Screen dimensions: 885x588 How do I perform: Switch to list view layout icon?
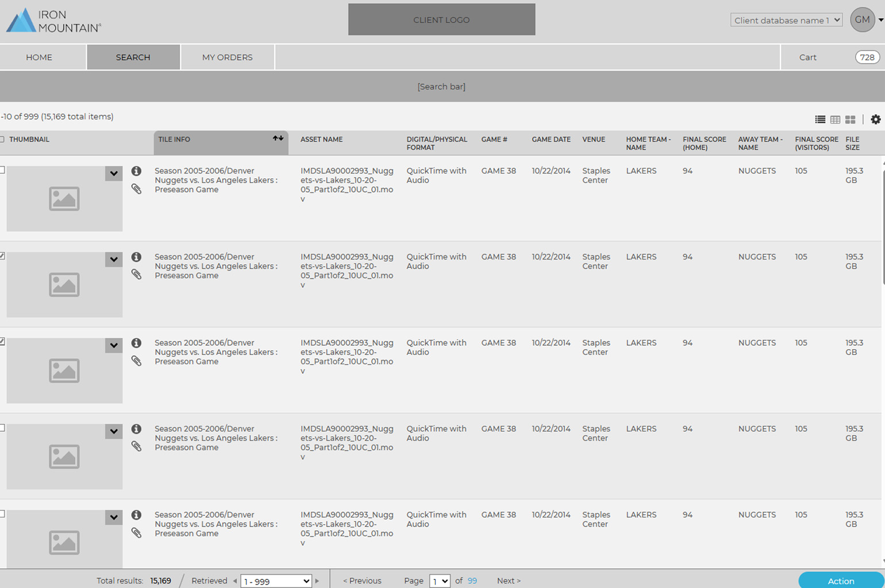click(820, 119)
